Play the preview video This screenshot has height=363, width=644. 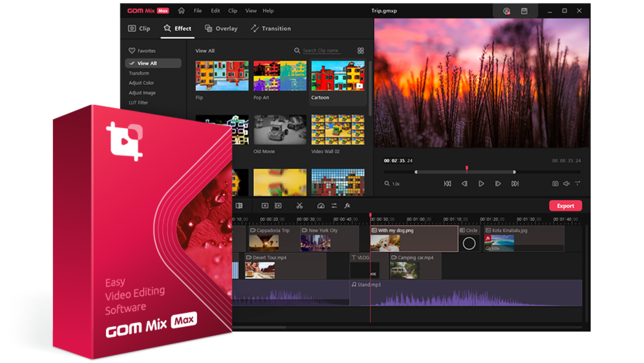(481, 184)
